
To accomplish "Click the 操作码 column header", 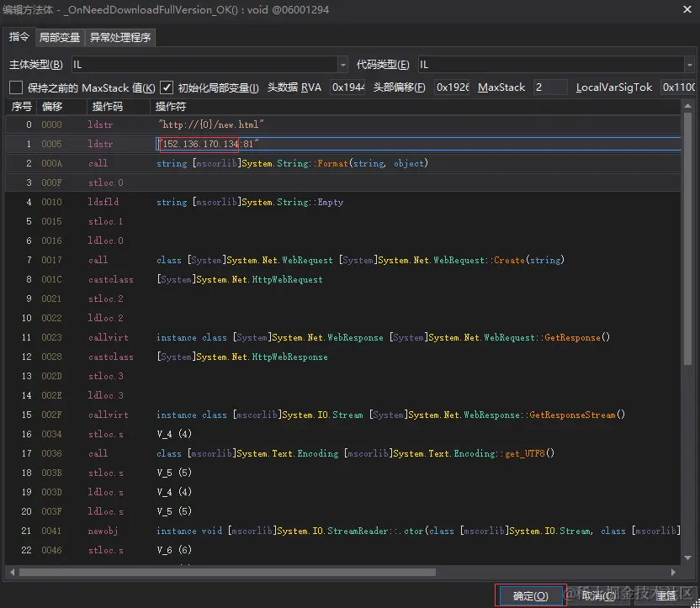I will point(108,107).
